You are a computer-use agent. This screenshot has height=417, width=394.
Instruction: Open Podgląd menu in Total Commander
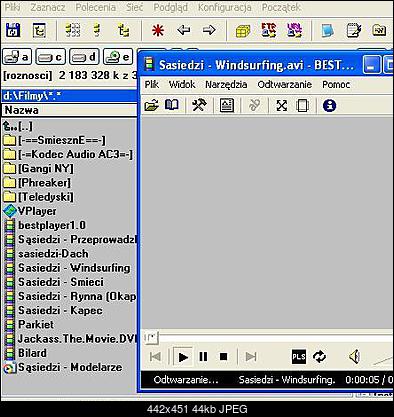point(170,7)
